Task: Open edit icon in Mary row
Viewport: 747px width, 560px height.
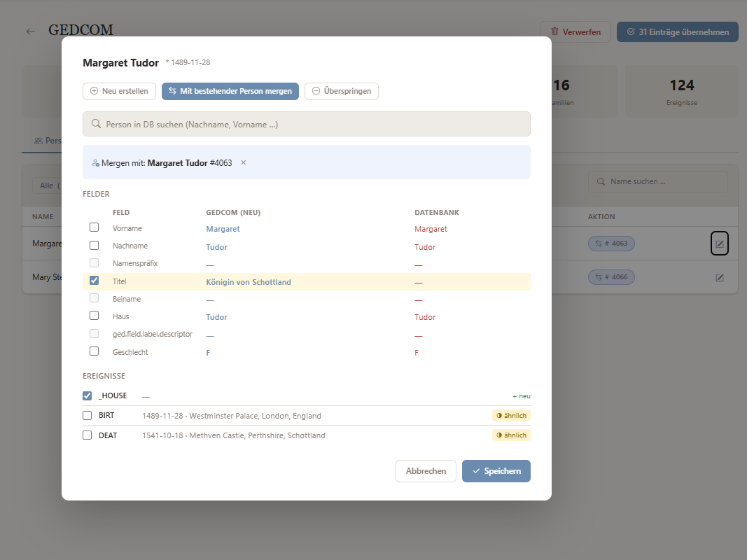Action: pyautogui.click(x=720, y=277)
